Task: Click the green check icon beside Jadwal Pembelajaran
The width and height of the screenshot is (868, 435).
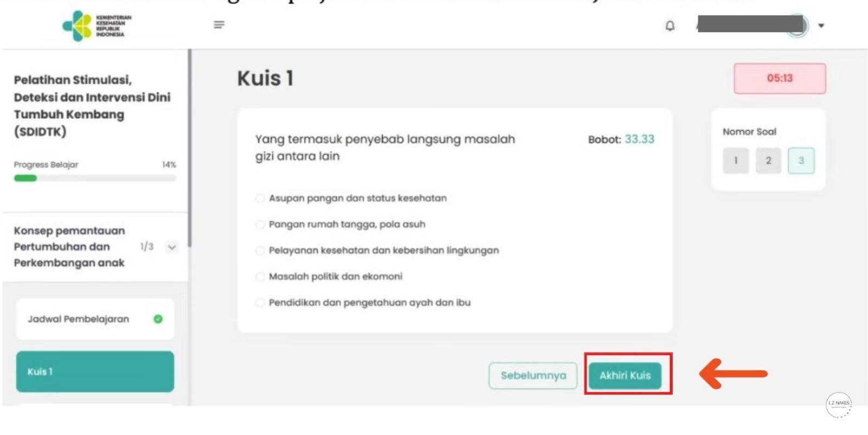Action: [158, 319]
